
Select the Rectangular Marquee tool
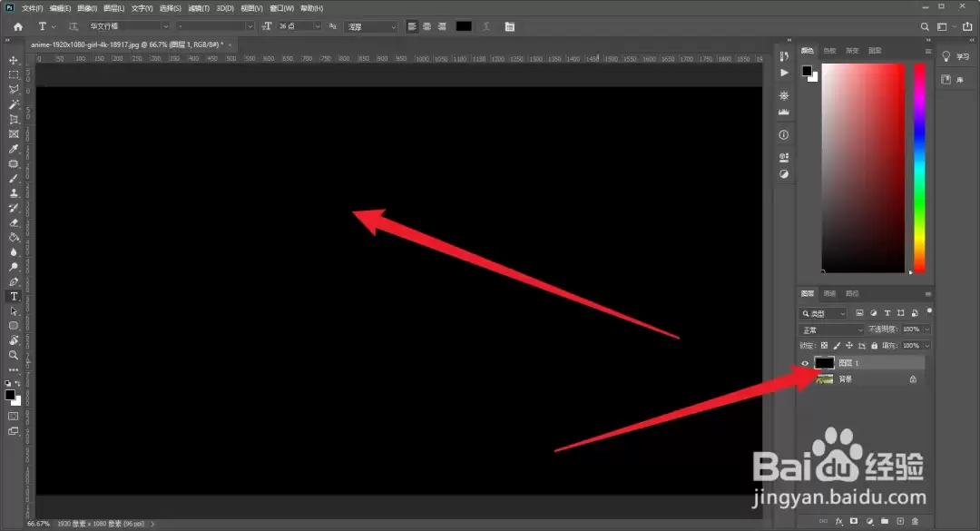coord(13,75)
